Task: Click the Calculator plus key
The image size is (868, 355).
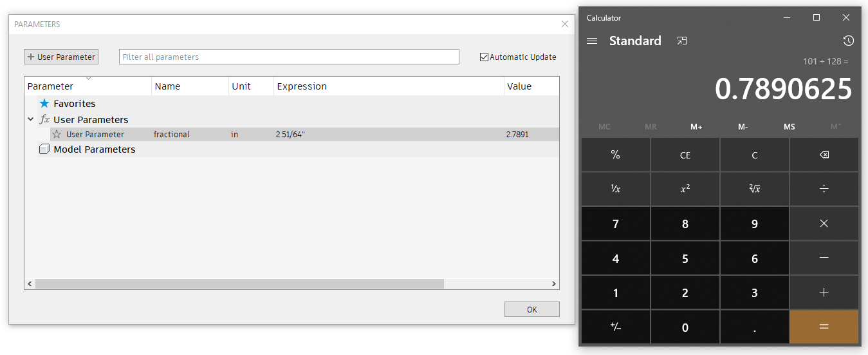Action: [824, 293]
